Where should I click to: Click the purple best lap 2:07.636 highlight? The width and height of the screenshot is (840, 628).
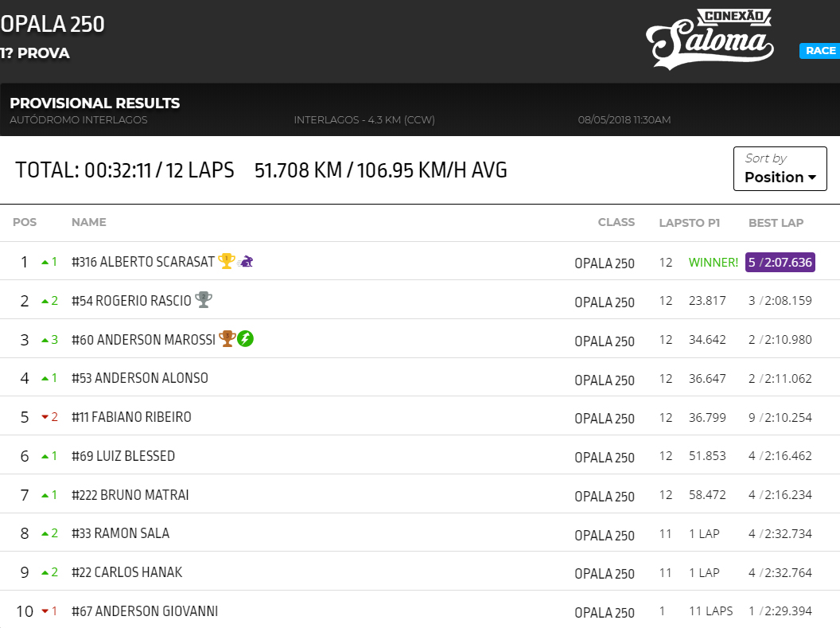click(x=780, y=262)
